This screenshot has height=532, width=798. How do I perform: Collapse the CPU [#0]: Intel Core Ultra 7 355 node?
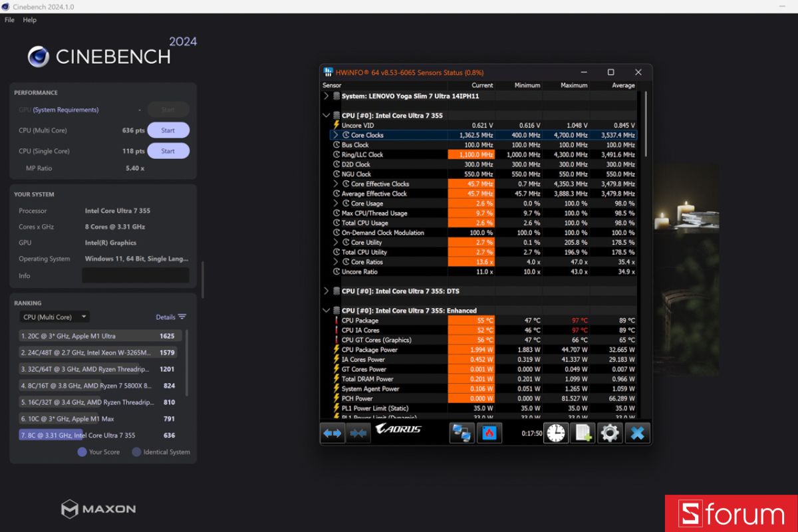(x=326, y=116)
